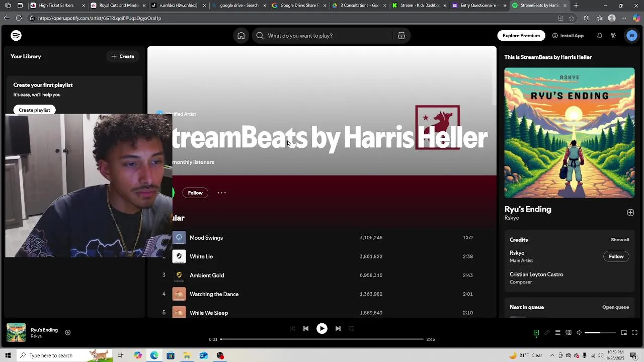Open the user profile avatar W
Image resolution: width=644 pixels, height=362 pixels.
[632, 36]
